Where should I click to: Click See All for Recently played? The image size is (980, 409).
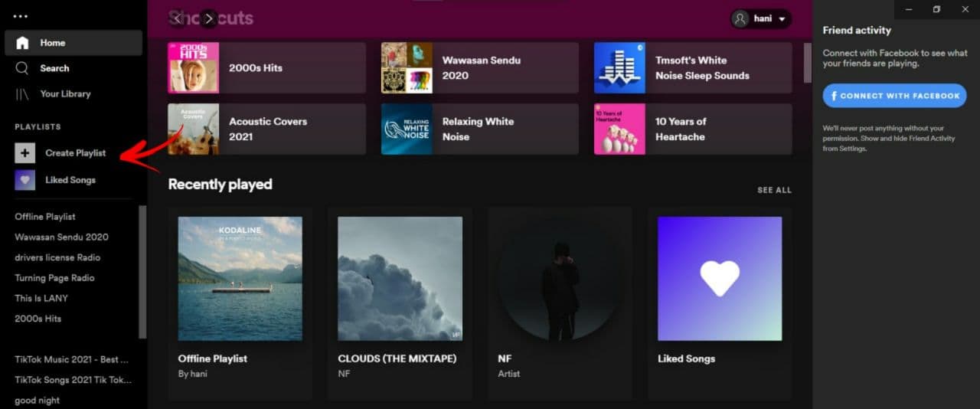point(774,190)
